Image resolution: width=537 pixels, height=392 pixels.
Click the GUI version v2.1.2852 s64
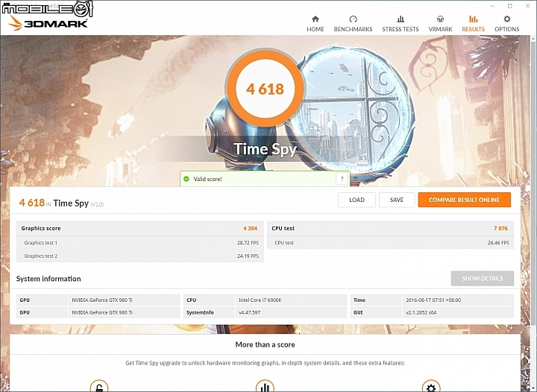click(x=421, y=313)
